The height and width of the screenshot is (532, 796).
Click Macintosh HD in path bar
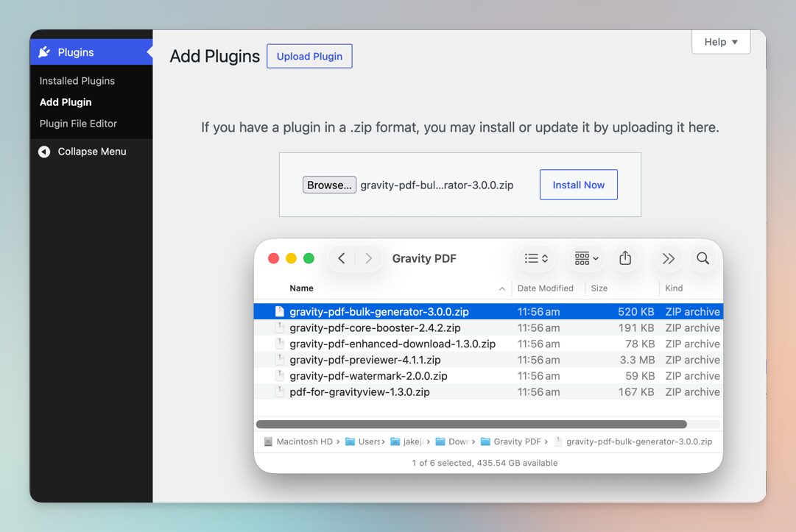pos(298,441)
